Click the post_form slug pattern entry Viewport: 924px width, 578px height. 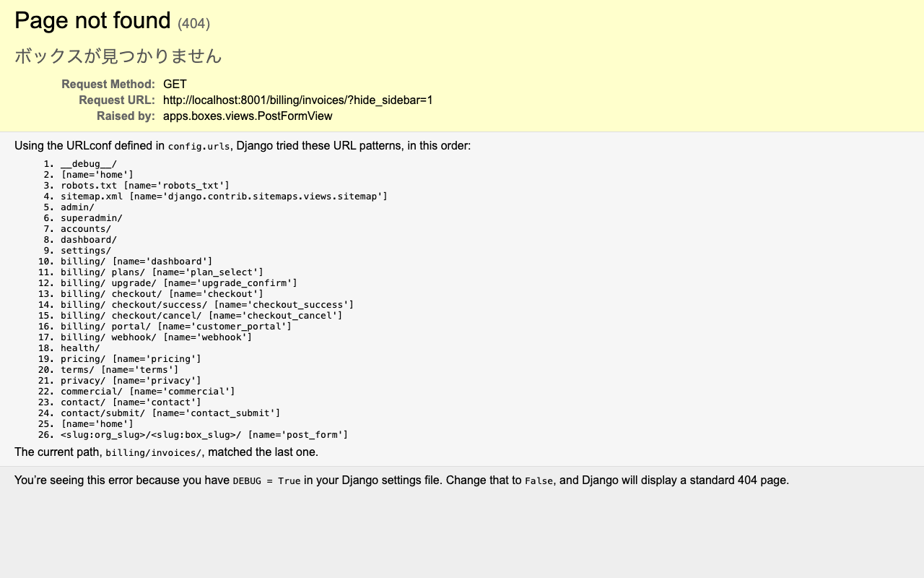pos(204,435)
